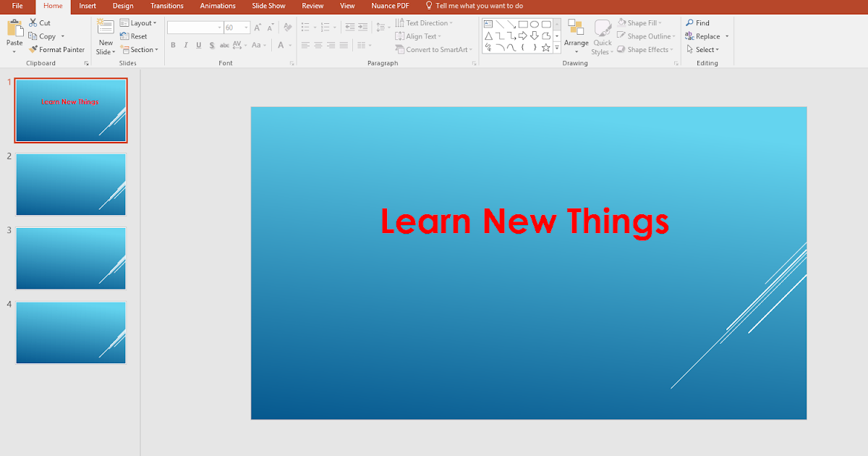
Task: Select slide 3 in the thumbnail pane
Action: click(70, 258)
